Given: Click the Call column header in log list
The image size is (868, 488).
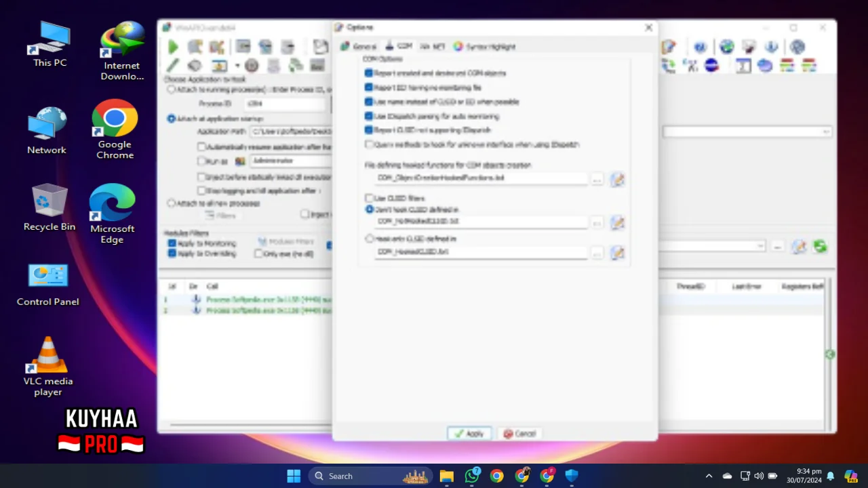Looking at the screenshot, I should pos(213,286).
